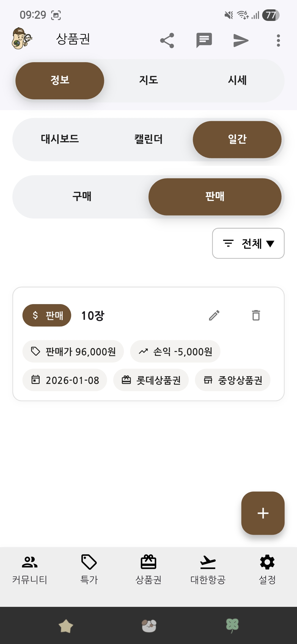Select the 판매 segment toggle
Screen dimensions: 297x644
215,197
